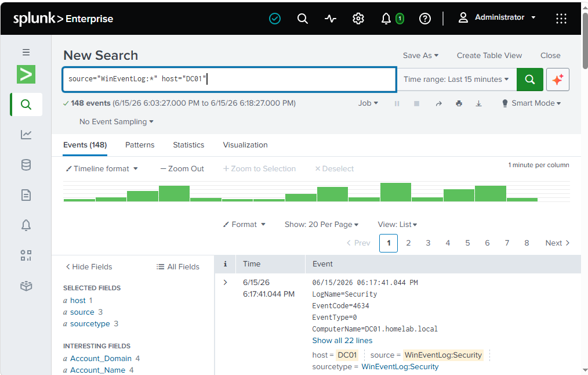Click in the search query input
This screenshot has width=588, height=375.
(229, 79)
